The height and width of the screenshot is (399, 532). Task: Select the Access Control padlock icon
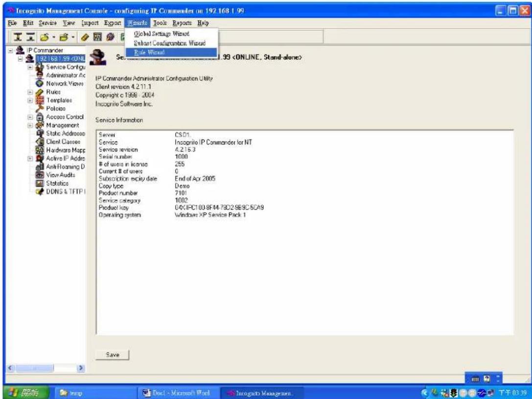click(x=40, y=117)
